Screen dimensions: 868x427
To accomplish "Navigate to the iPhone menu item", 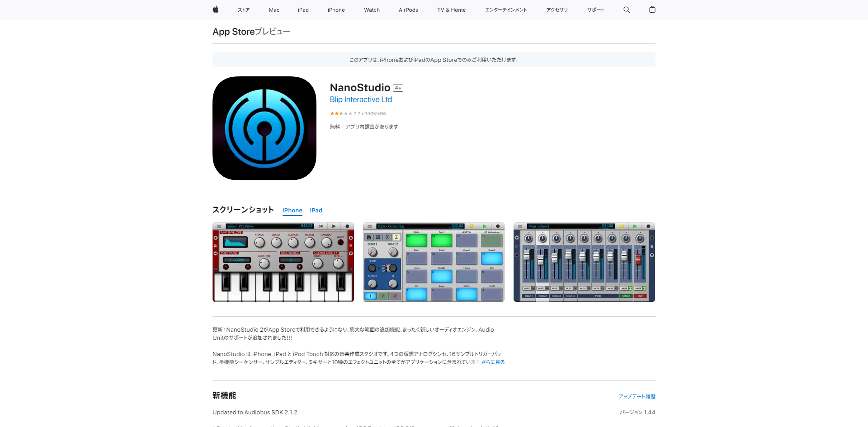I will point(336,9).
